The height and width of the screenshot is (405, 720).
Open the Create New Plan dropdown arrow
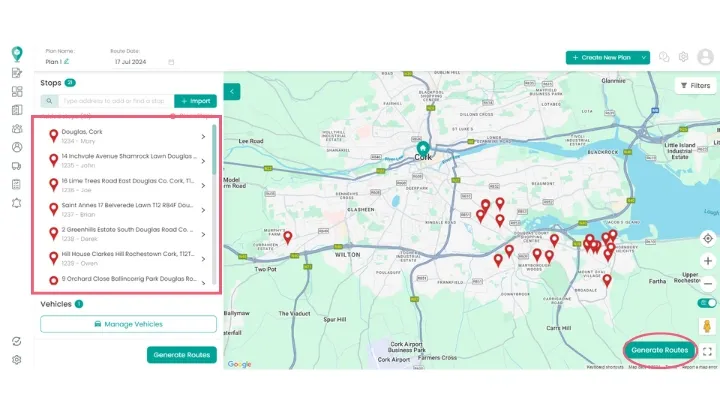click(645, 58)
